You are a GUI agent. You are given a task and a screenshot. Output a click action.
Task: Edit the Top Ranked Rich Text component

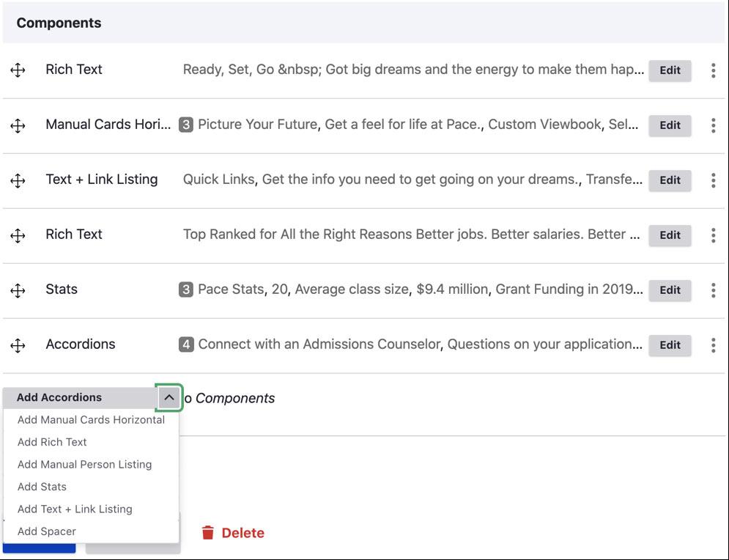point(670,235)
